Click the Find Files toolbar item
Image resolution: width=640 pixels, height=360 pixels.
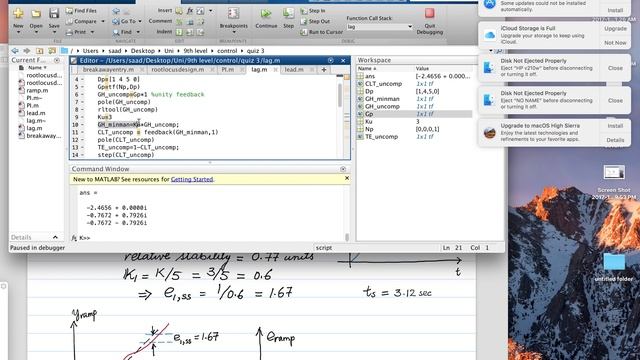[81, 11]
